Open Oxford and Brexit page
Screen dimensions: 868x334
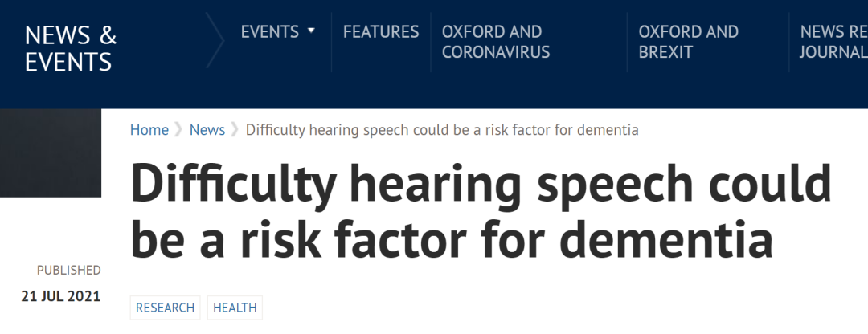click(688, 42)
